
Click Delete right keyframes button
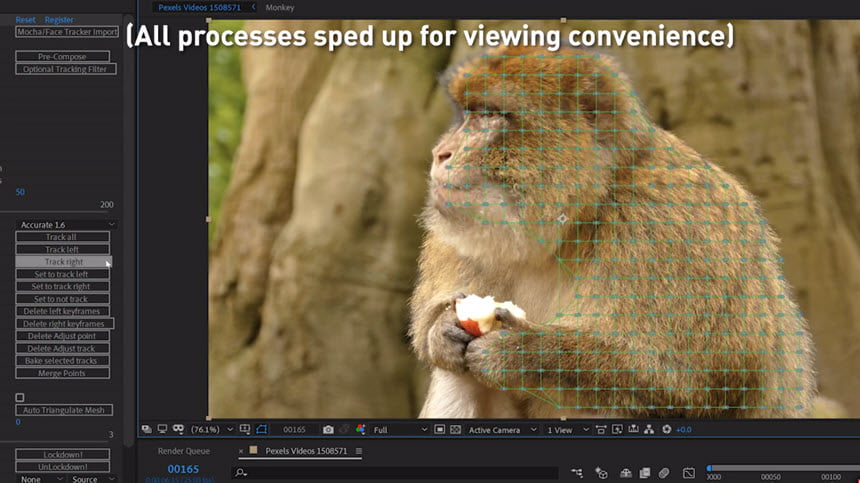(x=65, y=323)
